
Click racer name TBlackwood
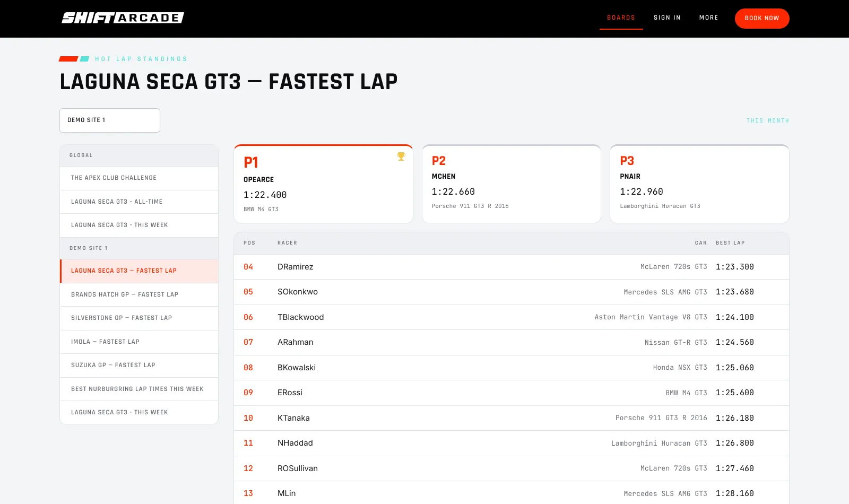tap(300, 317)
